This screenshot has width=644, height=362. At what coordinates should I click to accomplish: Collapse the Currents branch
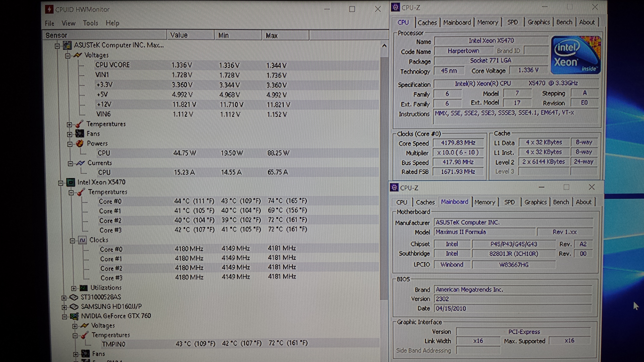coord(70,164)
